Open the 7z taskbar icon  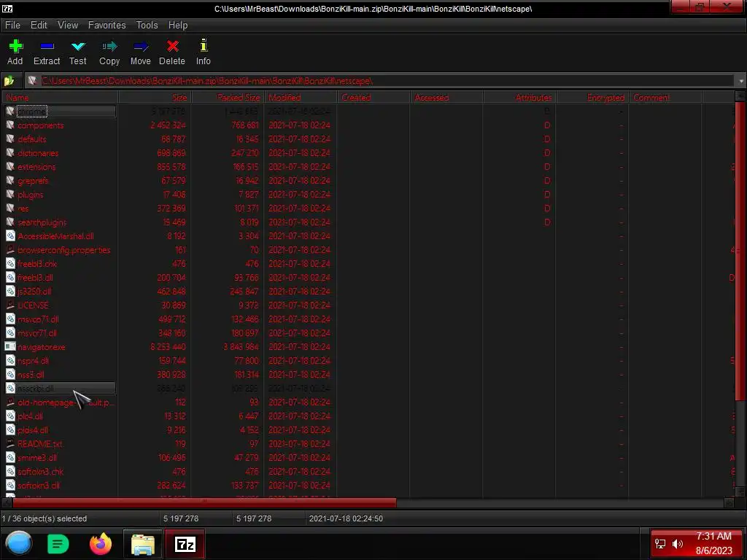click(x=185, y=544)
